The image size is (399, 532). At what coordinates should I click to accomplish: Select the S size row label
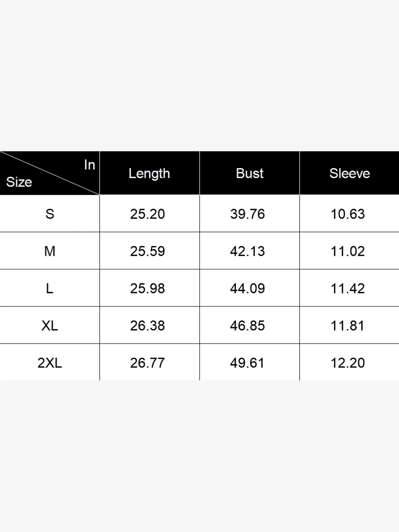tap(50, 214)
